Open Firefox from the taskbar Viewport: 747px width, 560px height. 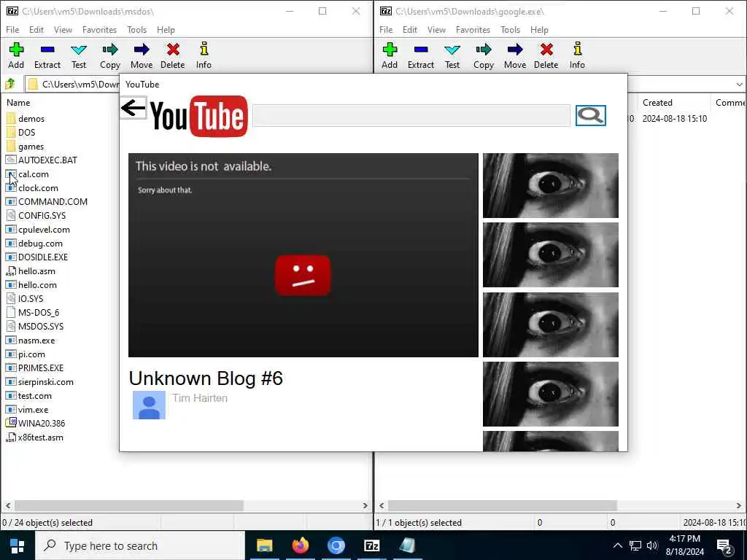[x=300, y=545]
